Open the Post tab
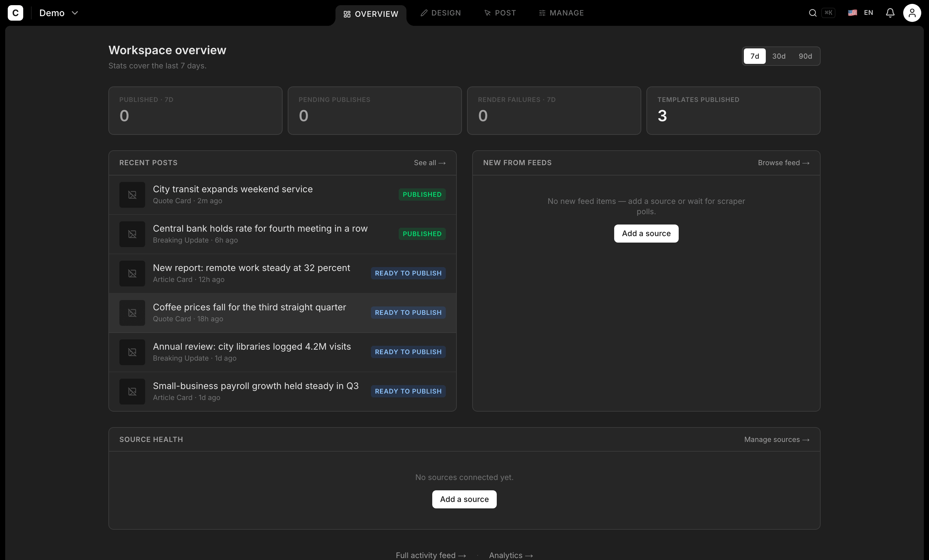Screen dimensions: 929x560 pyautogui.click(x=500, y=13)
